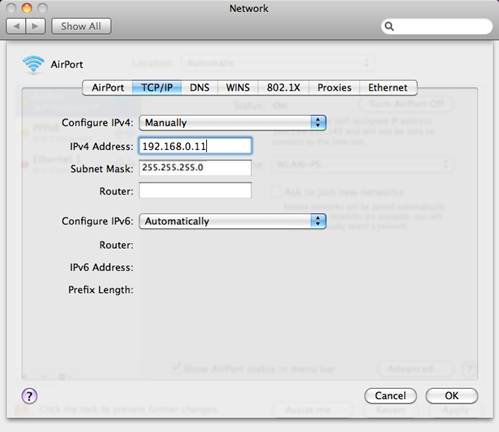
Task: Open help with the question mark button
Action: [29, 396]
